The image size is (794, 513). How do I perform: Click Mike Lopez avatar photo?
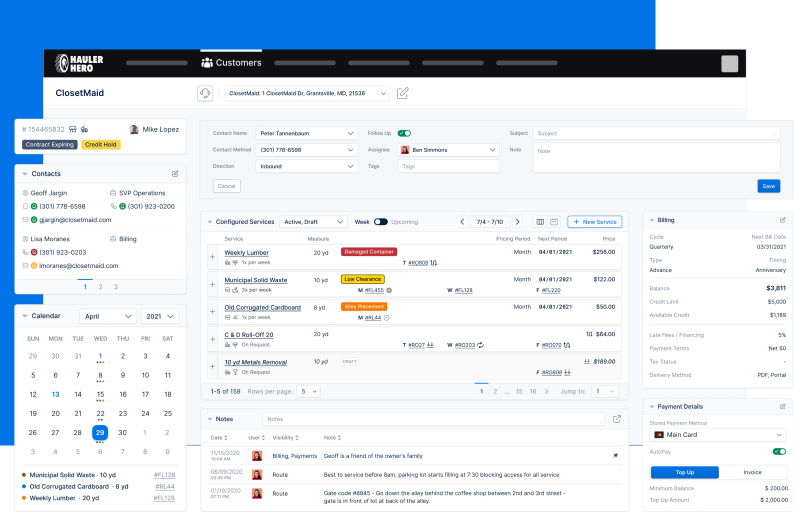coord(134,130)
